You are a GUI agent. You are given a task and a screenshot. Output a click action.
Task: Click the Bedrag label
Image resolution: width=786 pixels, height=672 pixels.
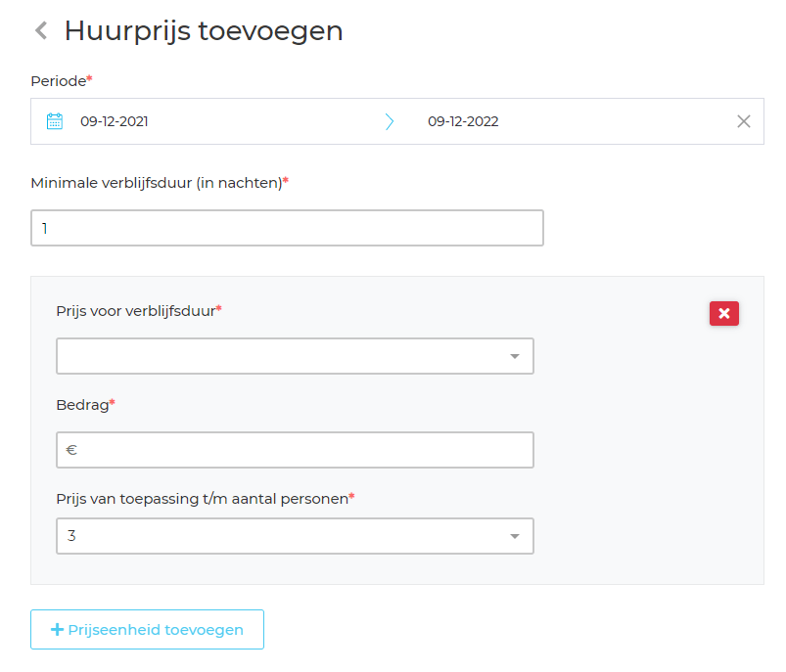[82, 403]
